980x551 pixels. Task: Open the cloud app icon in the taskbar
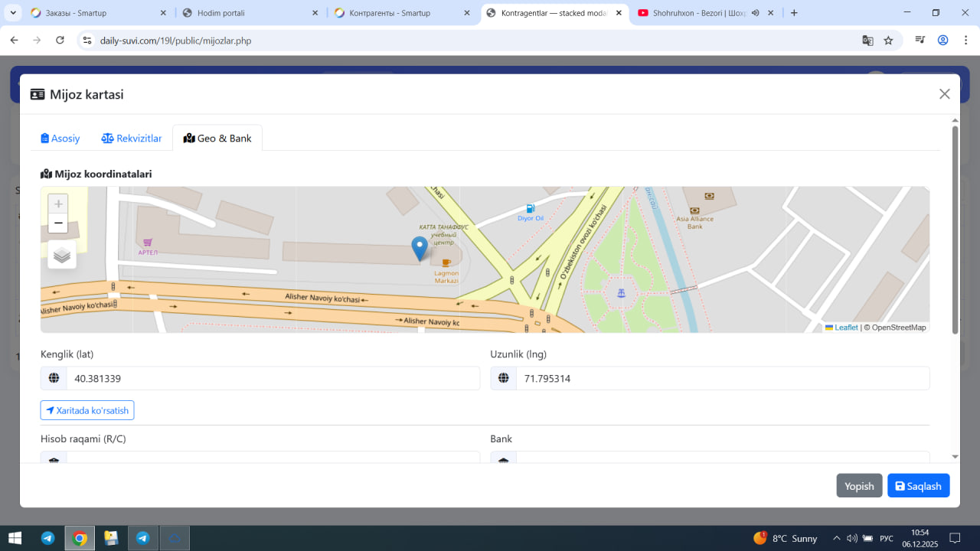click(175, 538)
